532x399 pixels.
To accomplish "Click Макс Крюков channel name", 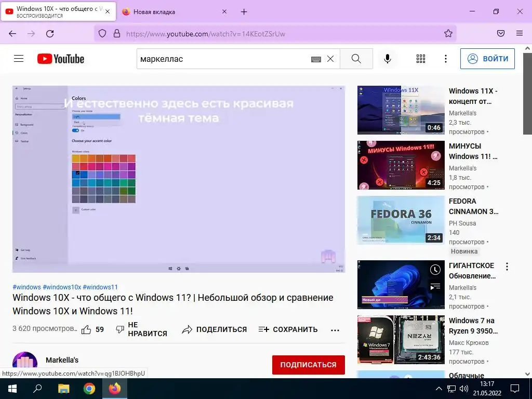I will click(469, 343).
